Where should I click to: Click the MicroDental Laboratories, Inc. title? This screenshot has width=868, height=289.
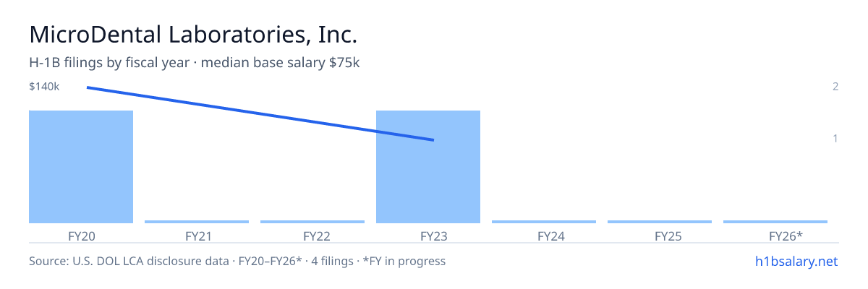(193, 34)
